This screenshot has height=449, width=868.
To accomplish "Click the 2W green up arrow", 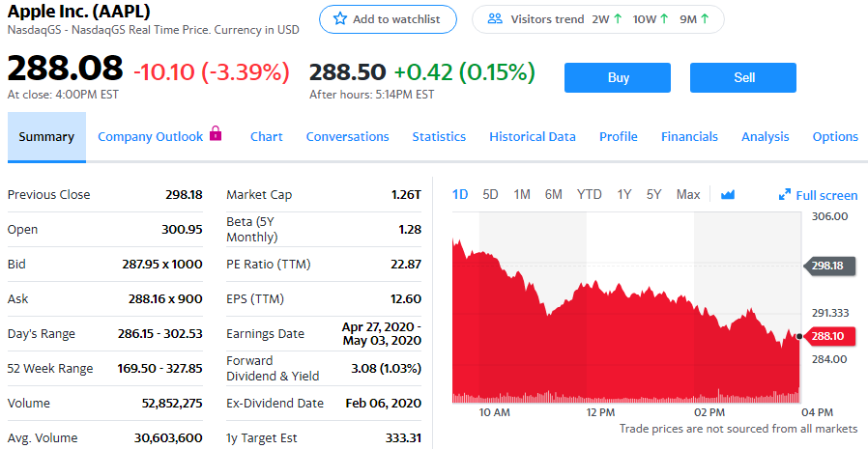I will 618,19.
